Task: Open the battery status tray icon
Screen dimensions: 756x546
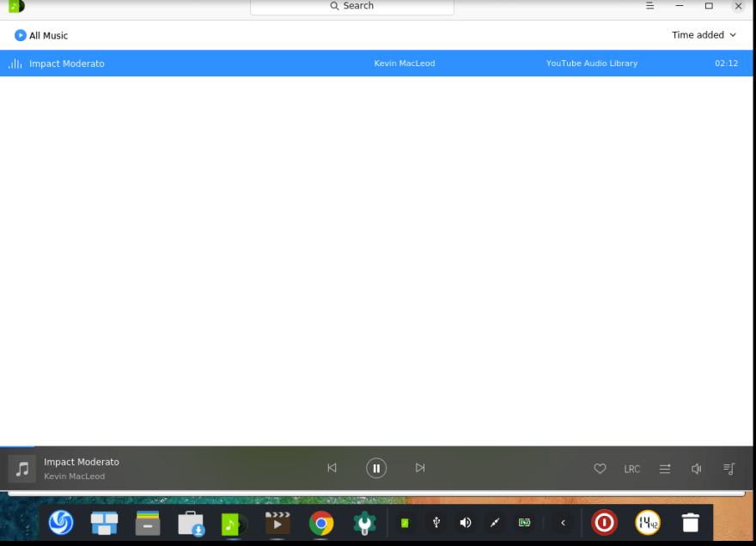Action: 524,523
